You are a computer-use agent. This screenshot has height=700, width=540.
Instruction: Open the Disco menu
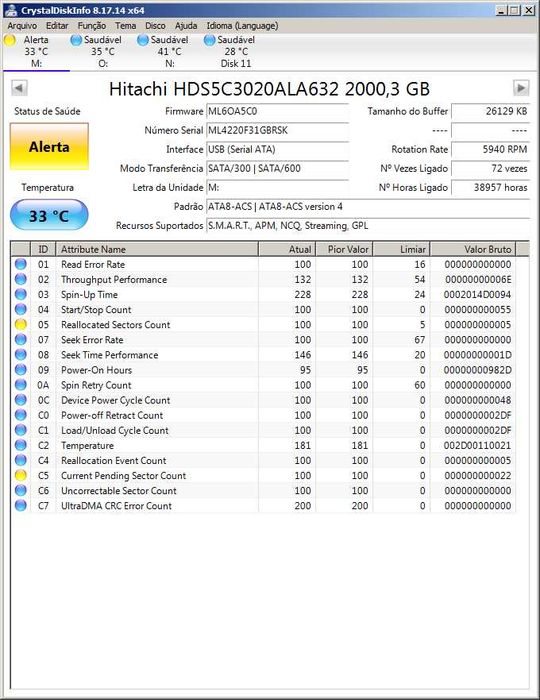pos(155,26)
